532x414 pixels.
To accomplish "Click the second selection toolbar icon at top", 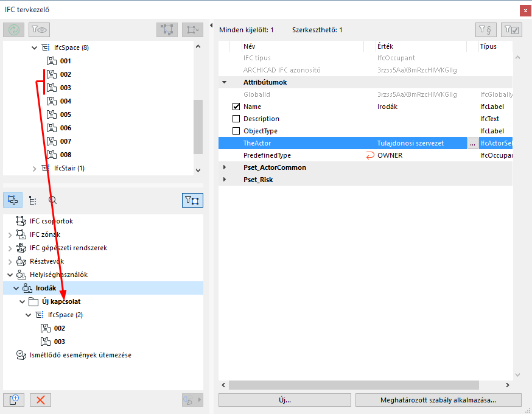I will pos(192,30).
